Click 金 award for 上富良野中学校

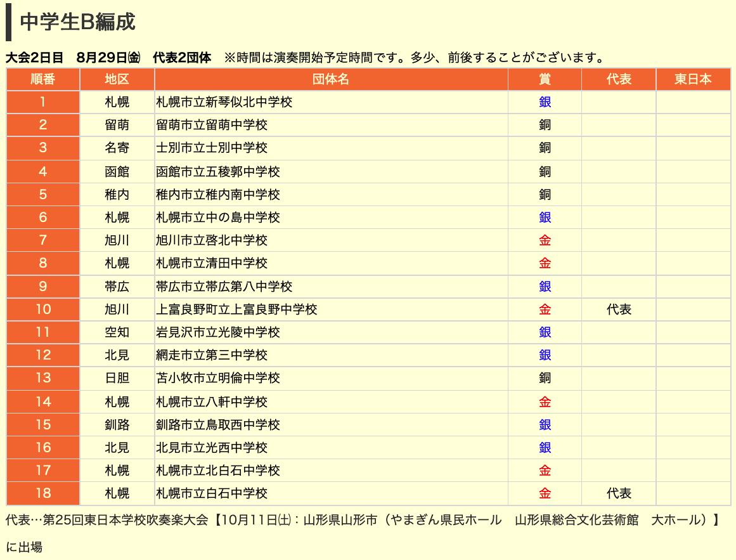(545, 309)
